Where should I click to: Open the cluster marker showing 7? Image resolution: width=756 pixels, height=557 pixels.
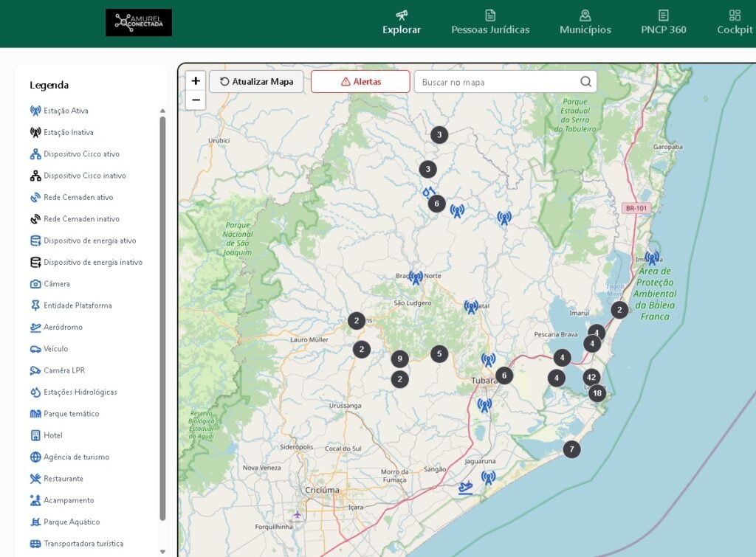pyautogui.click(x=571, y=449)
